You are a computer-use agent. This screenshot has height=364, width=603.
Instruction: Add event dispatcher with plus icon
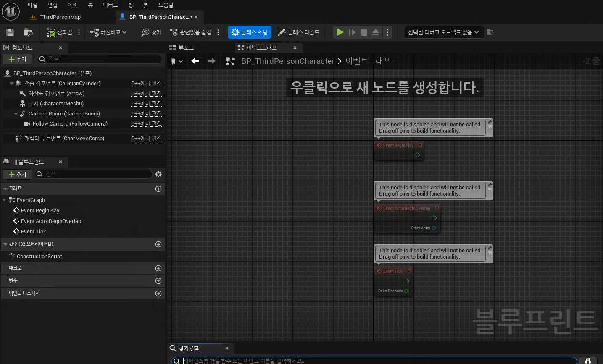158,293
